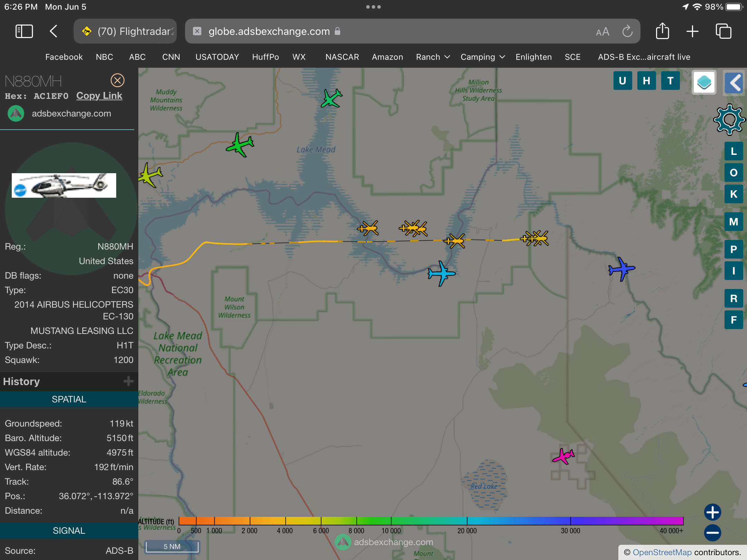Screen dimensions: 747x560
Task: Open the map settings gear icon
Action: 729,120
